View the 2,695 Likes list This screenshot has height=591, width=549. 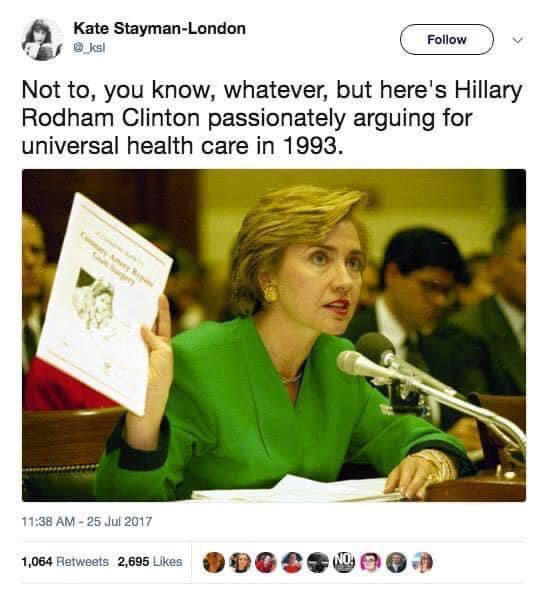tap(150, 562)
